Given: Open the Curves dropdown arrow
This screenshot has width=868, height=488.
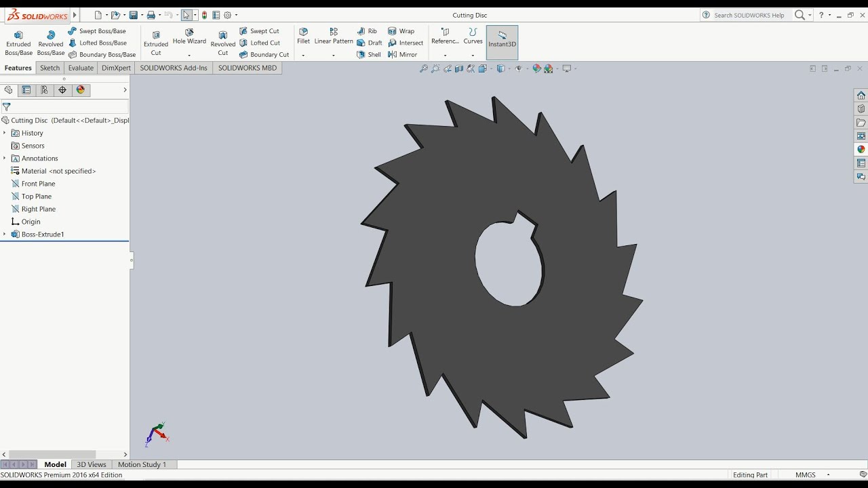Looking at the screenshot, I should (x=473, y=55).
